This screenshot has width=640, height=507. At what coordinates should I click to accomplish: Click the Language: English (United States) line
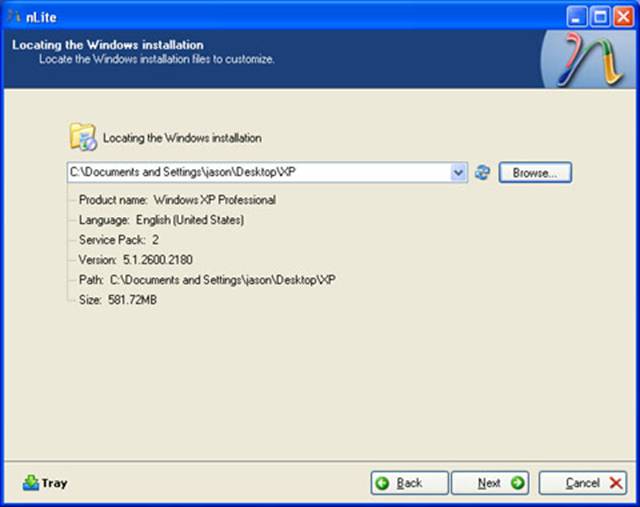point(161,220)
